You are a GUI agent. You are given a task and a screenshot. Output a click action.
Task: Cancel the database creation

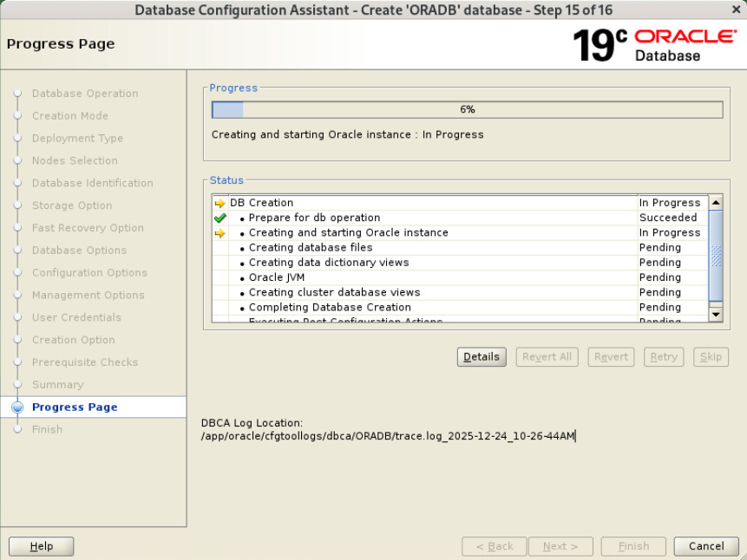coord(706,546)
